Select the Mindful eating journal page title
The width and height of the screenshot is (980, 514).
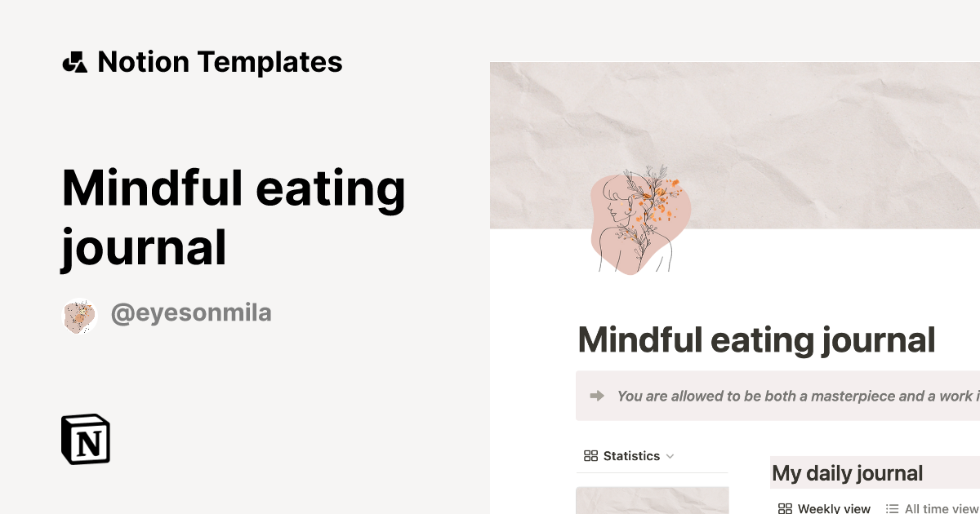[755, 340]
